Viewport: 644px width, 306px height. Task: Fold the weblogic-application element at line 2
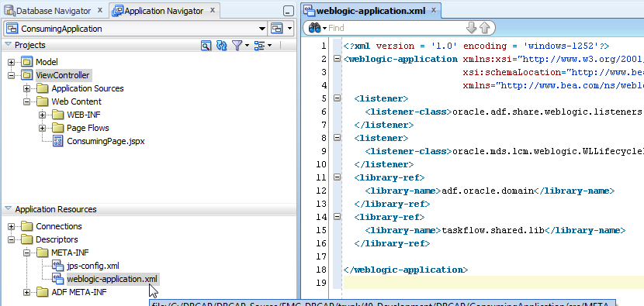tap(337, 59)
